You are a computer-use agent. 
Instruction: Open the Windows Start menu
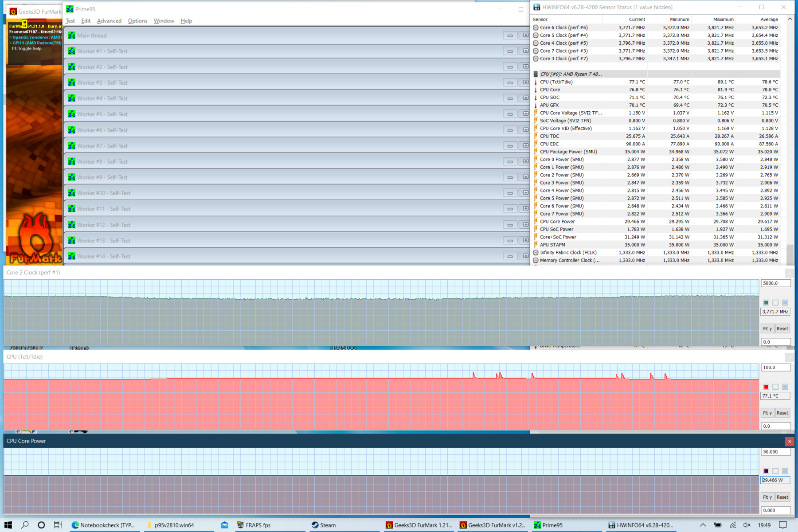tap(8, 525)
